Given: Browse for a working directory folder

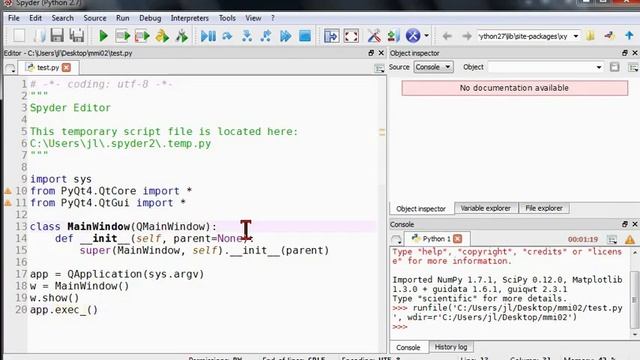Looking at the screenshot, I should pyautogui.click(x=590, y=36).
